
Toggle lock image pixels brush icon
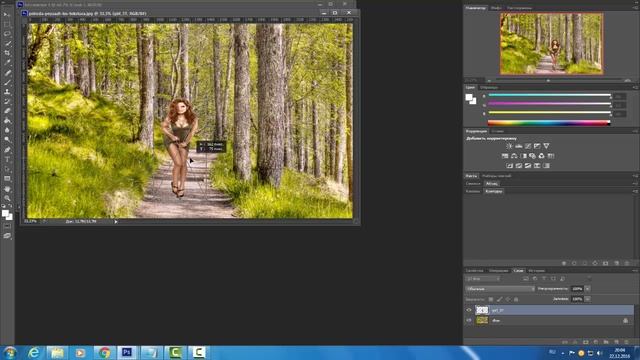[x=500, y=299]
